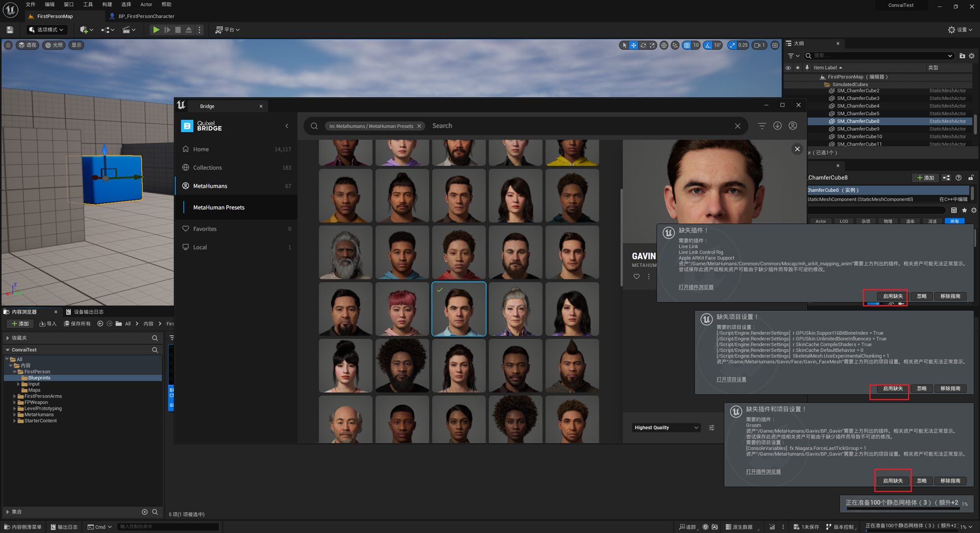
Task: Toggle Outliner pinned column icon
Action: [807, 68]
